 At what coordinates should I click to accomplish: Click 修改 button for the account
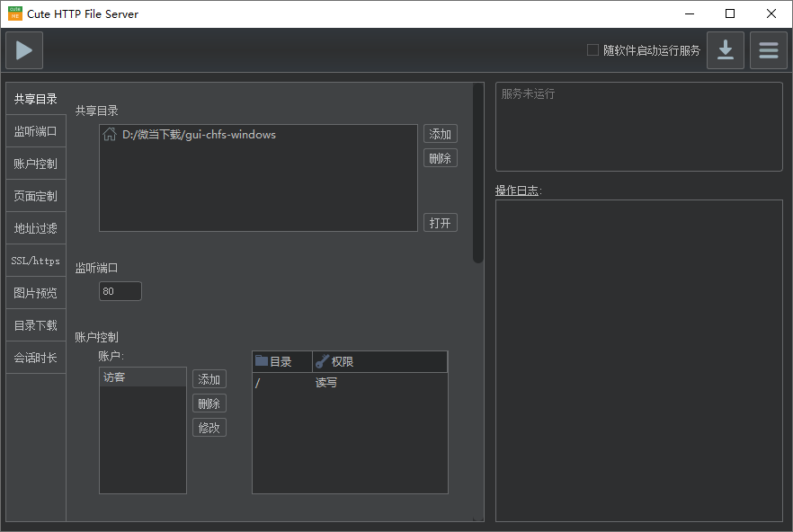click(x=209, y=428)
